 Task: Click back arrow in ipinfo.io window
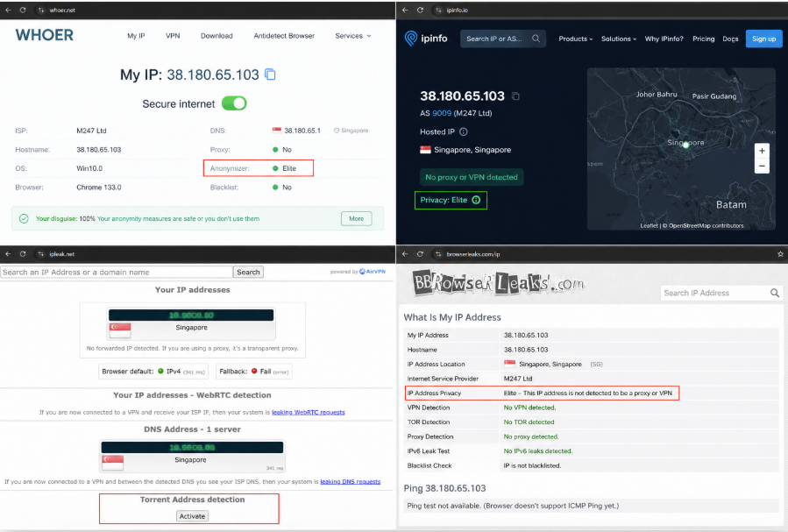tap(405, 10)
